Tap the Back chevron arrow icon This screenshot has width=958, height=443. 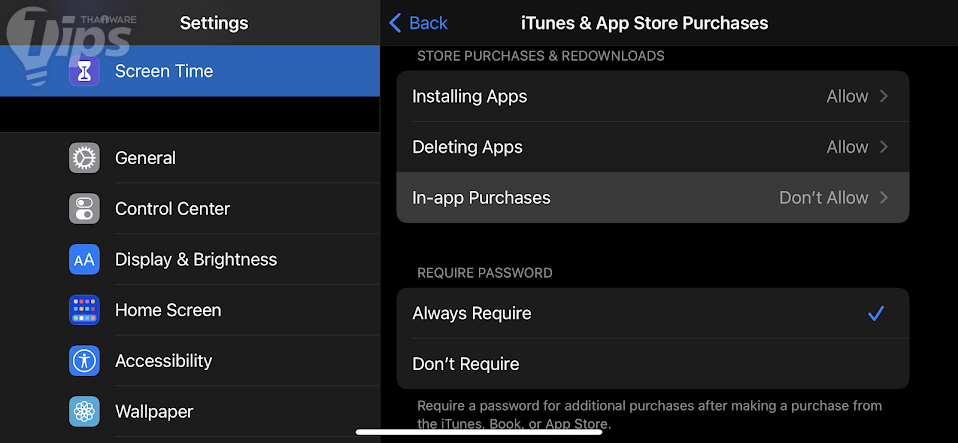point(396,22)
